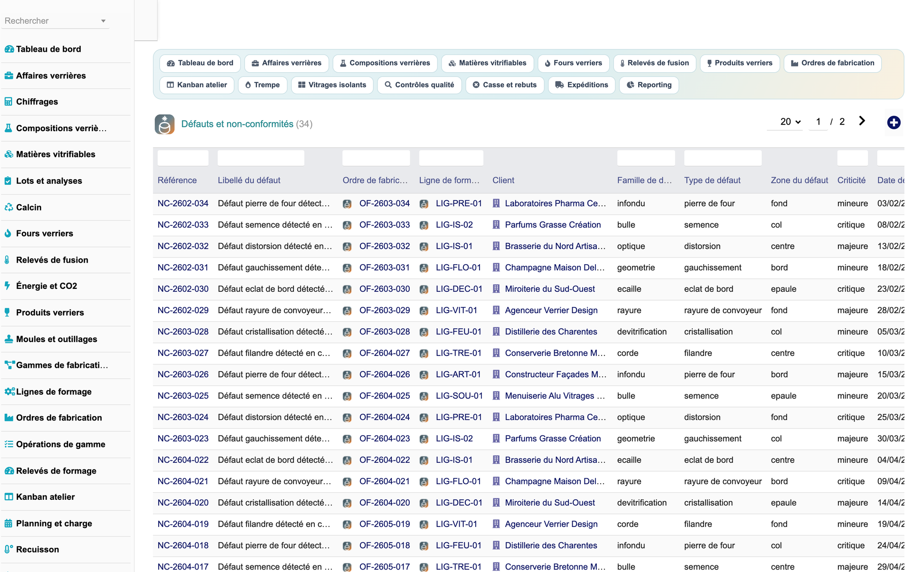Open fabrication order OF-2604-027
924x572 pixels.
(x=385, y=353)
